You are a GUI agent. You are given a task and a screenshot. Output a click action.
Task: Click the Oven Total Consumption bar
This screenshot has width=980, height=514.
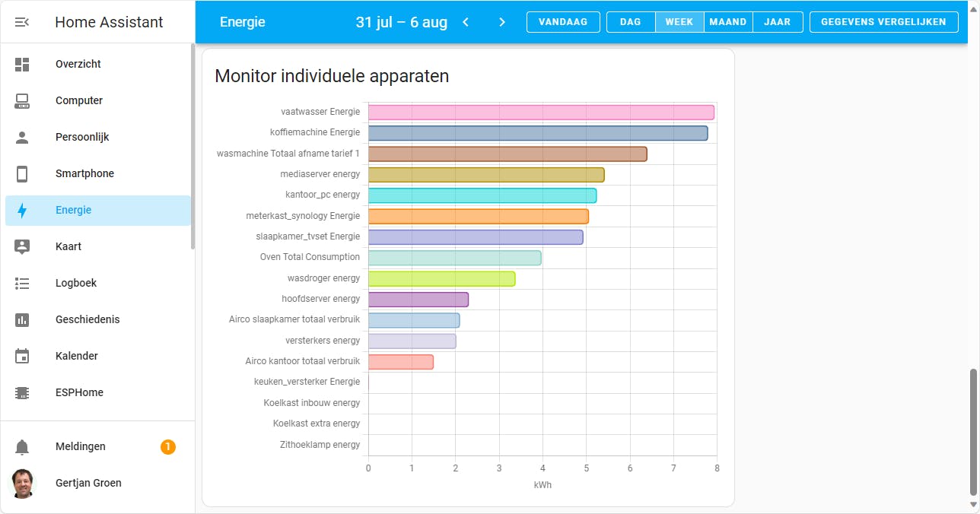455,258
